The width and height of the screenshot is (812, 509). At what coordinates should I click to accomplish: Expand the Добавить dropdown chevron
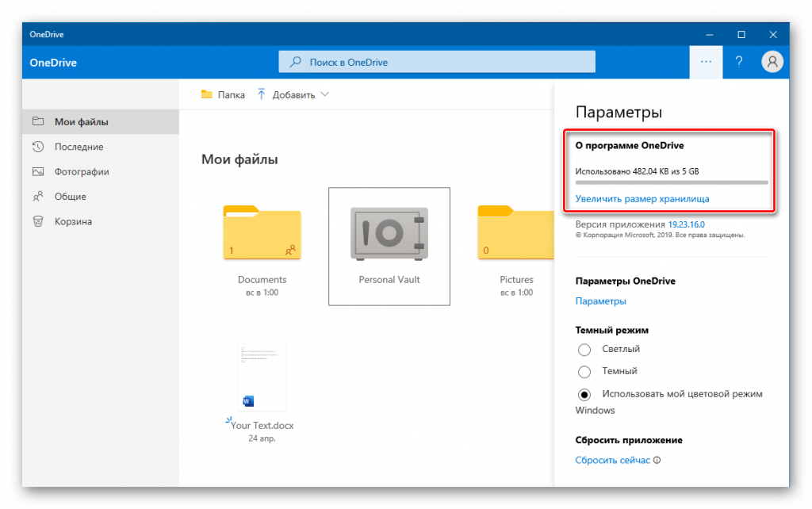(324, 94)
